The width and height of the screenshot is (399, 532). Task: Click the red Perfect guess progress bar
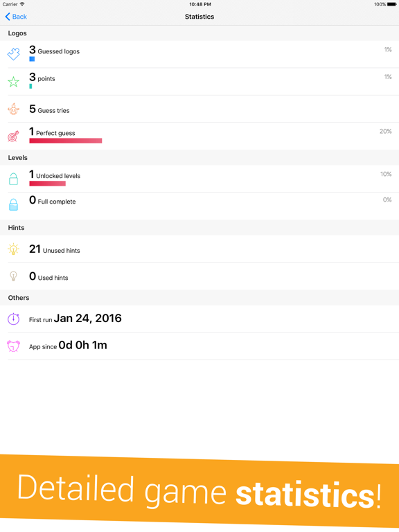tap(66, 141)
